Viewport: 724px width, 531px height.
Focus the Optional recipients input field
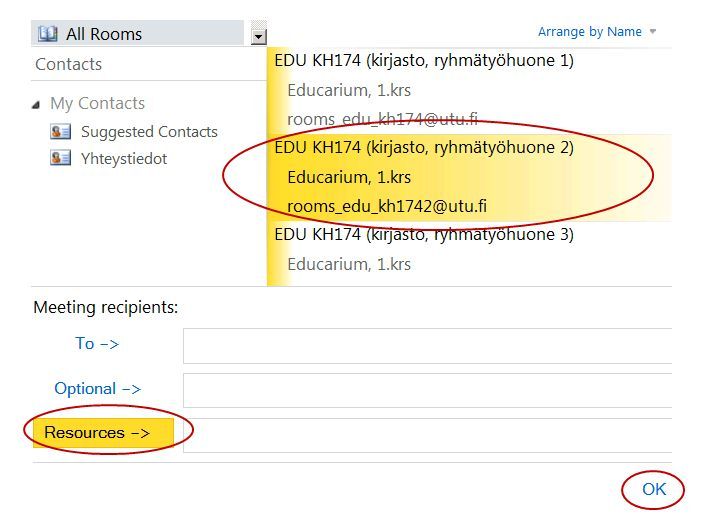click(427, 390)
